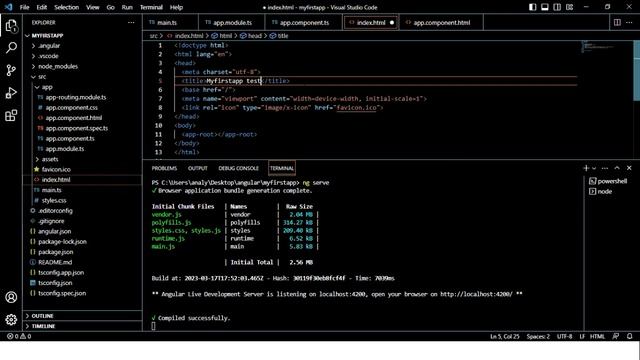This screenshot has height=360, width=640.
Task: Open the Edit menu
Action: tap(42, 7)
